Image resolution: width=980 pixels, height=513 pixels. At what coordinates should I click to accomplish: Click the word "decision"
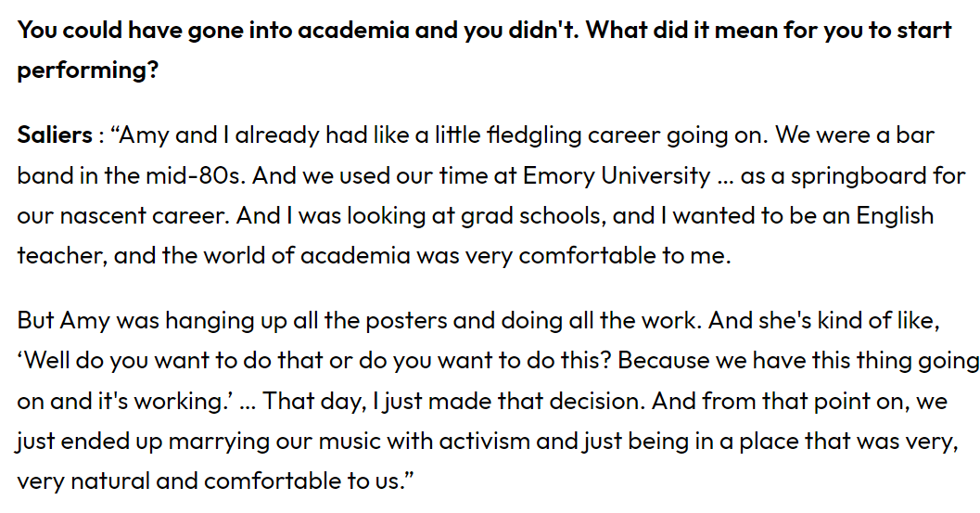coord(584,402)
